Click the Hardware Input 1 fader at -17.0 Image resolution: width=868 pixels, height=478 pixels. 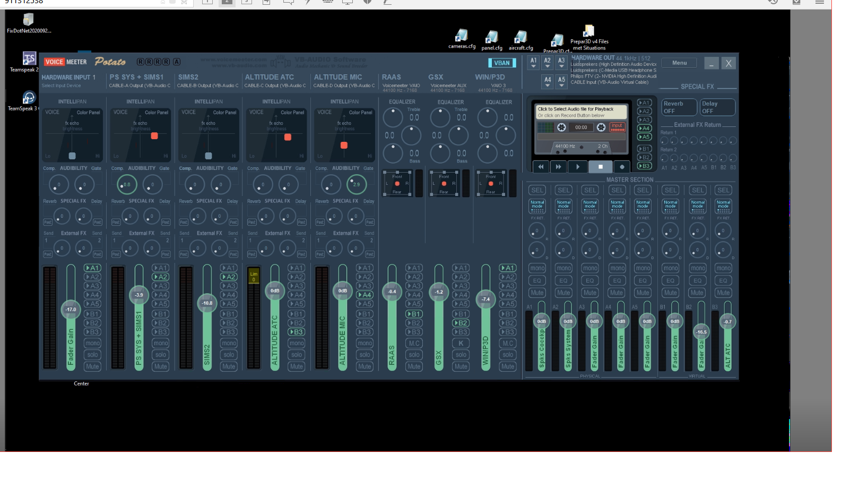coord(71,309)
